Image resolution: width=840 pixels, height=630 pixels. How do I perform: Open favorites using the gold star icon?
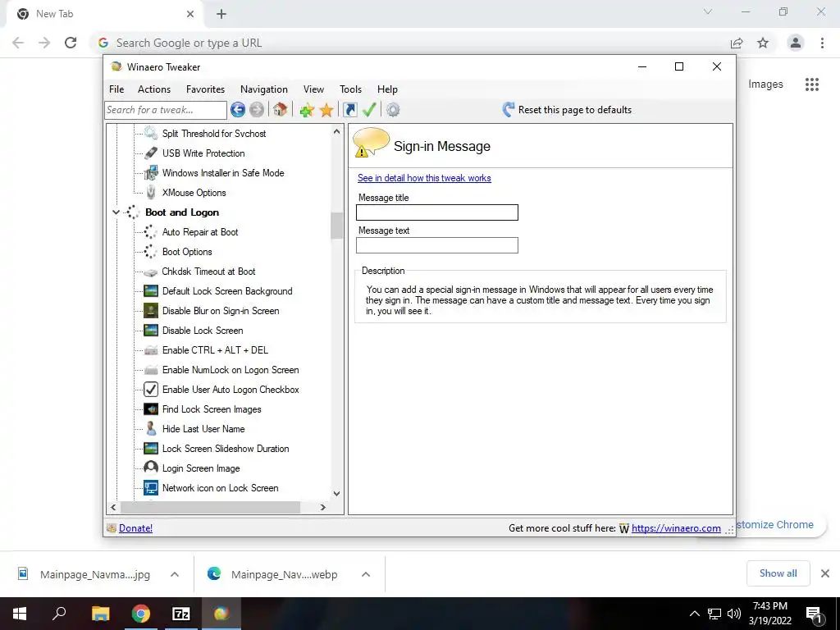pyautogui.click(x=326, y=110)
